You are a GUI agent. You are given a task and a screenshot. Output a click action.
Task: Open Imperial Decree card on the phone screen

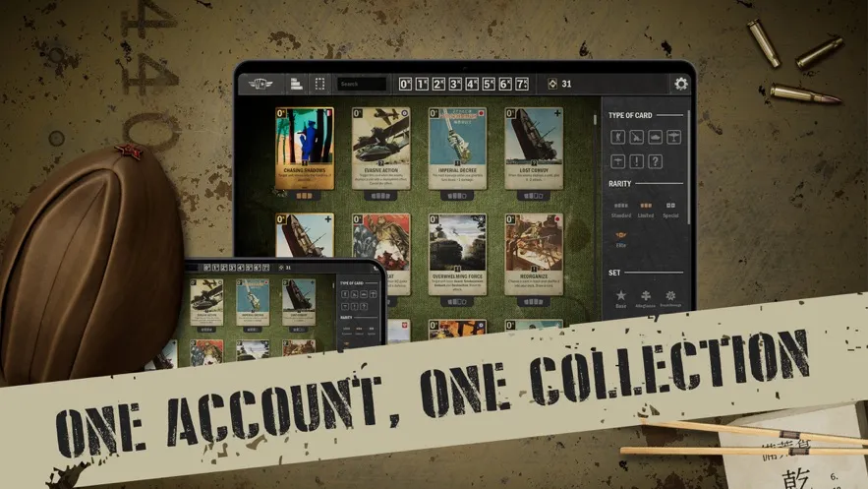pyautogui.click(x=253, y=302)
